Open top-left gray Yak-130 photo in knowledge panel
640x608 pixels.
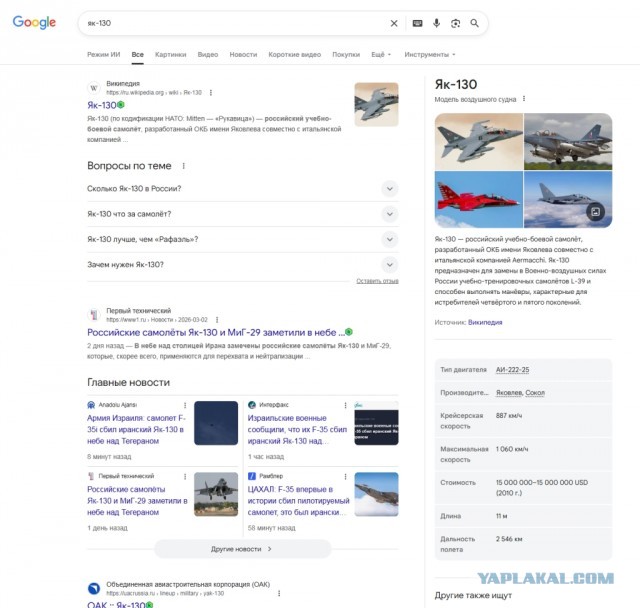pos(479,141)
